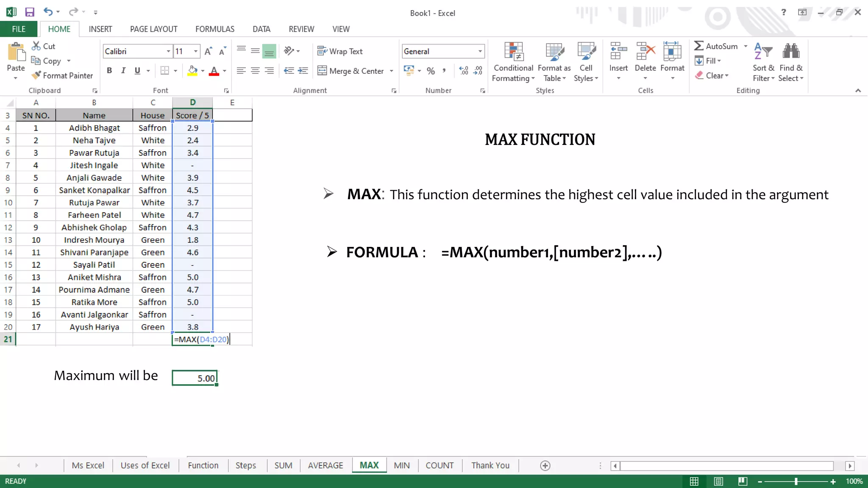Click the Decrease Indent icon
This screenshot has height=488, width=868.
point(289,71)
